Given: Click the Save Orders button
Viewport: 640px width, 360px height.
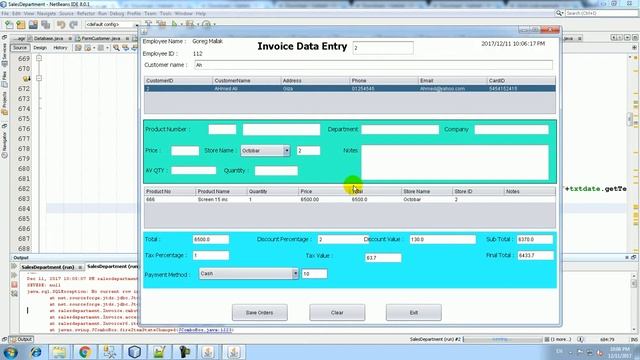Looking at the screenshot, I should click(260, 313).
